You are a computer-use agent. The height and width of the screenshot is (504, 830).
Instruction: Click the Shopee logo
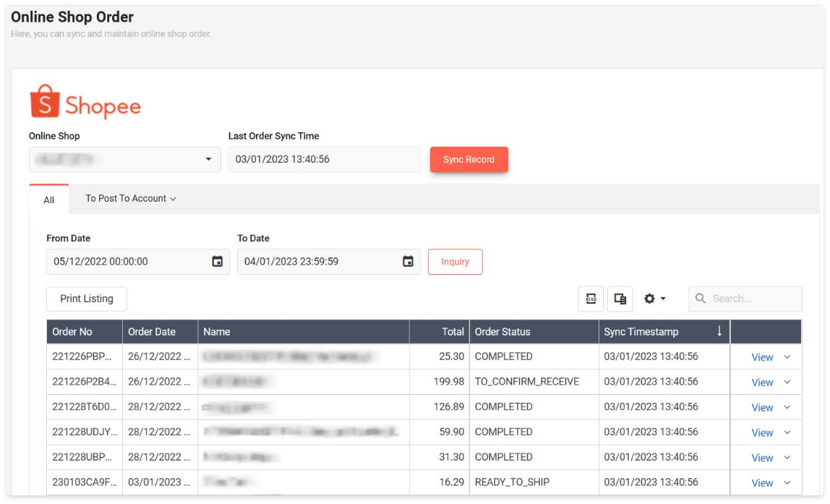[85, 102]
